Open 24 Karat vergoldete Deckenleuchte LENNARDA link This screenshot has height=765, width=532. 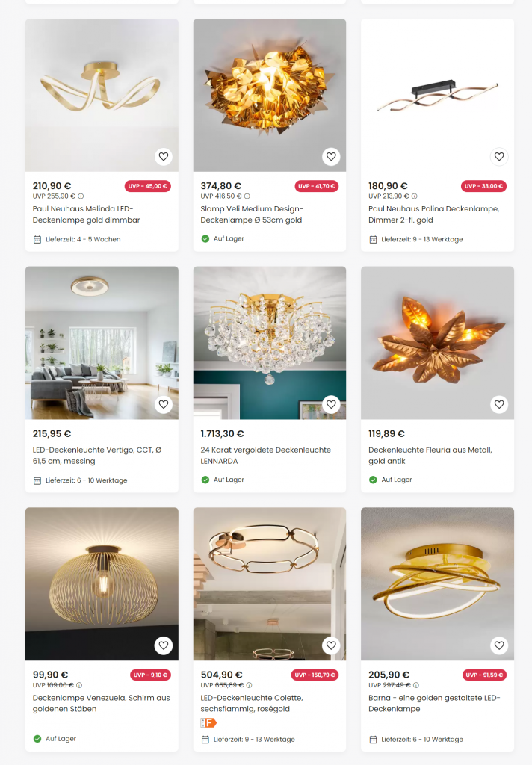[x=265, y=455]
